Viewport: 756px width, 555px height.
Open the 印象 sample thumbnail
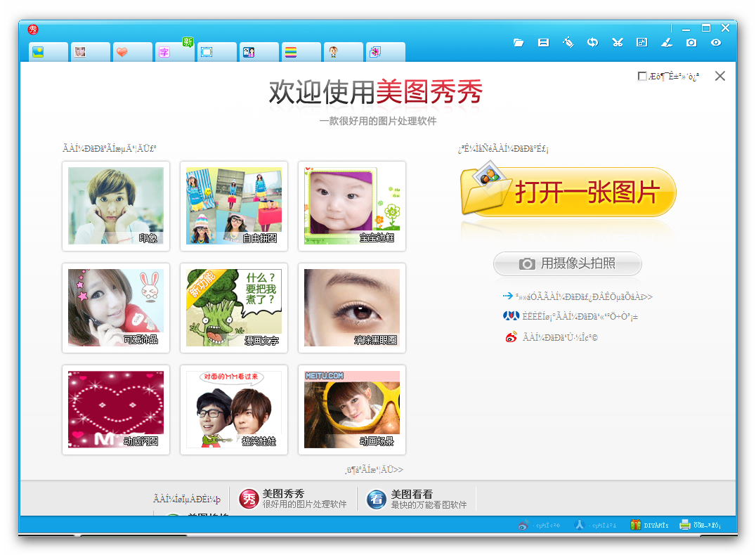point(116,206)
